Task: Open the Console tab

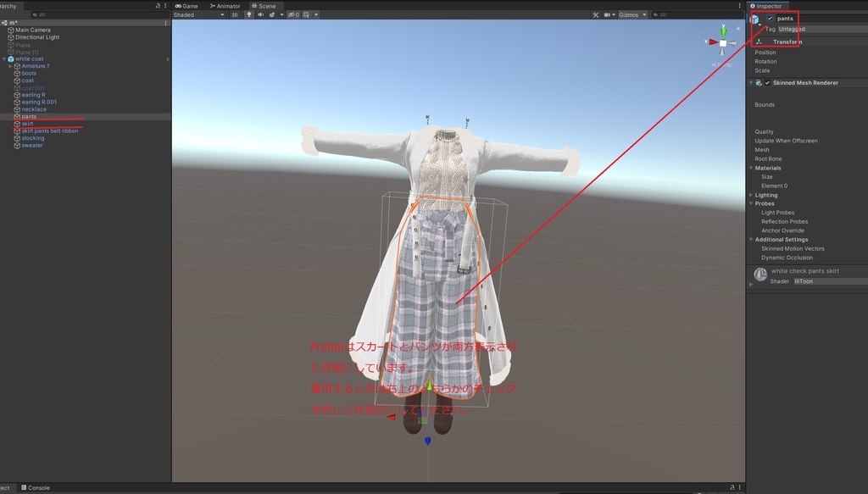Action: click(x=36, y=487)
